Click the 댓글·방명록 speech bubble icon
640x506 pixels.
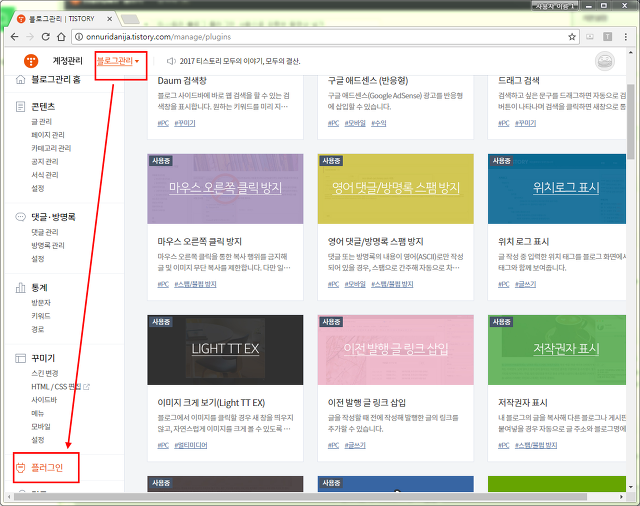click(20, 217)
